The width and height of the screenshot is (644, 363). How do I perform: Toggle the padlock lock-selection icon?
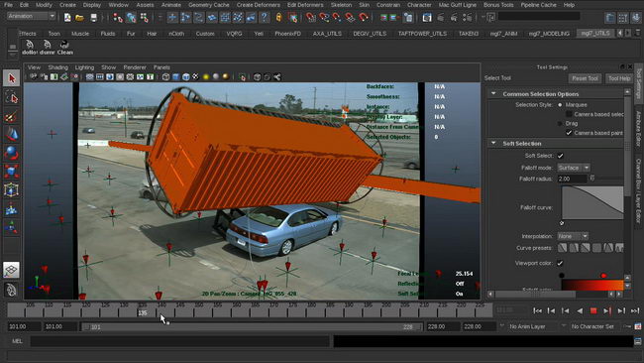(x=278, y=17)
